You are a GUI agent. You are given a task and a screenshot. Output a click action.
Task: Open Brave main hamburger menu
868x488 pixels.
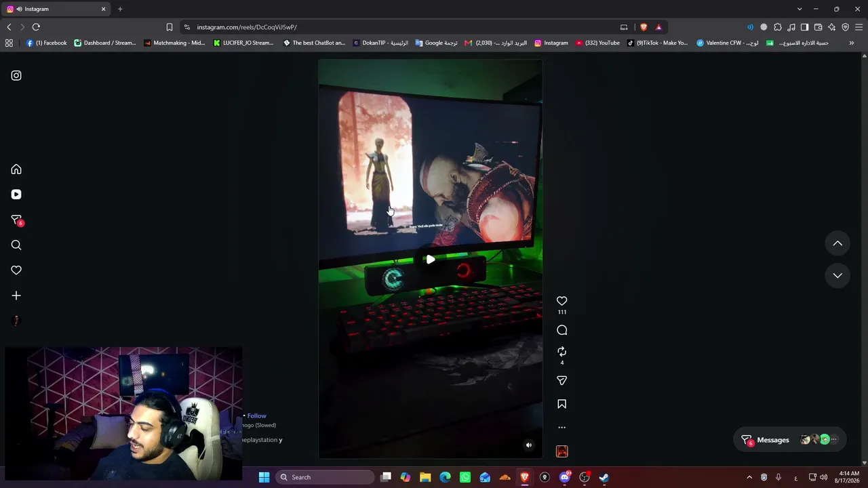pyautogui.click(x=859, y=27)
